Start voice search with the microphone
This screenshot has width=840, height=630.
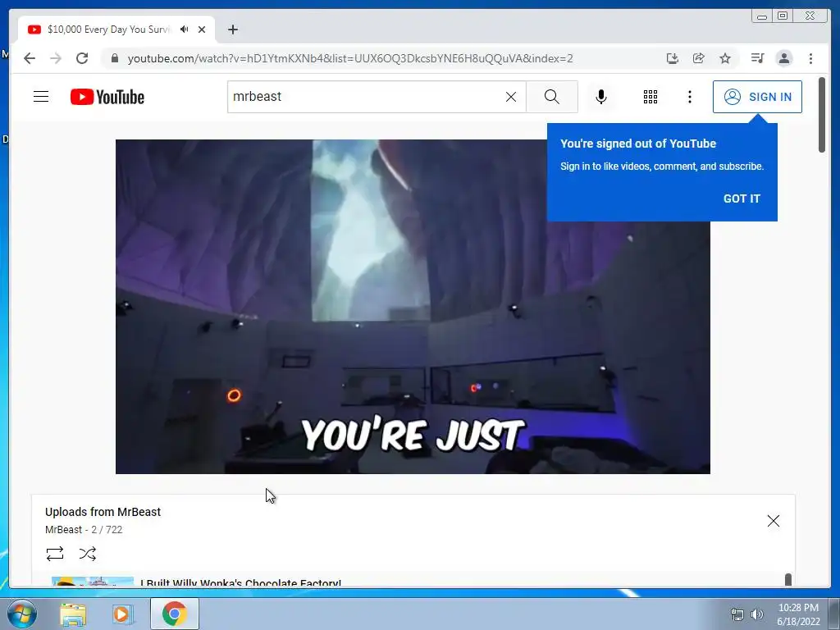coord(601,97)
